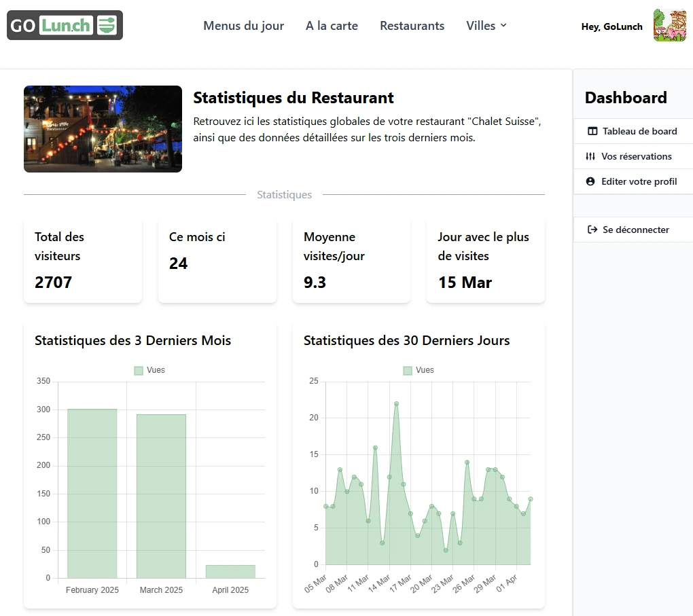
Task: Click the Statistiques divider label
Action: (x=284, y=195)
